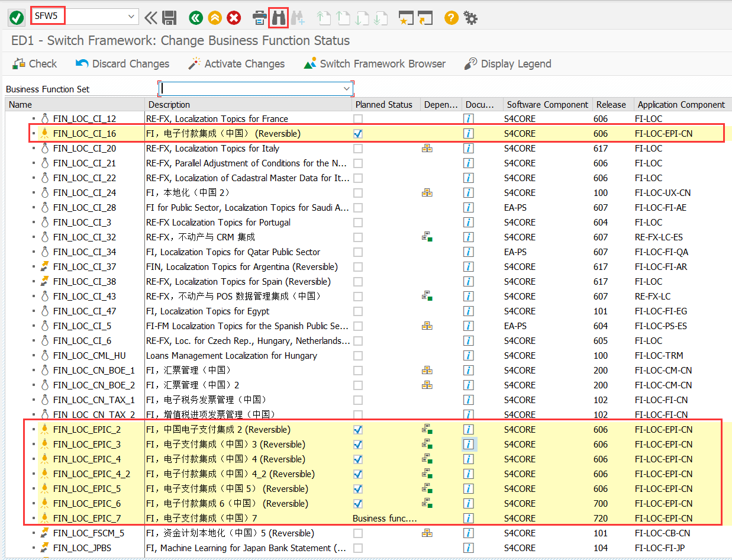Click Activate Changes
732x560 pixels.
pos(236,63)
